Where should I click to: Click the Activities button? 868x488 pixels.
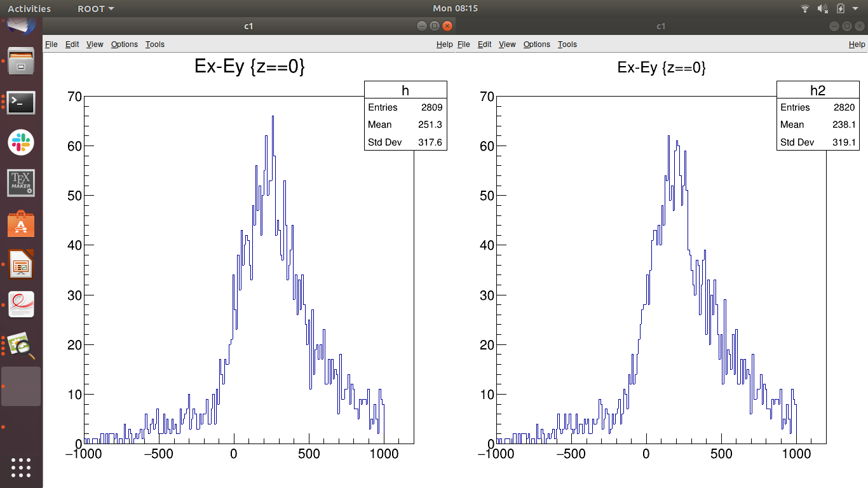pos(29,9)
